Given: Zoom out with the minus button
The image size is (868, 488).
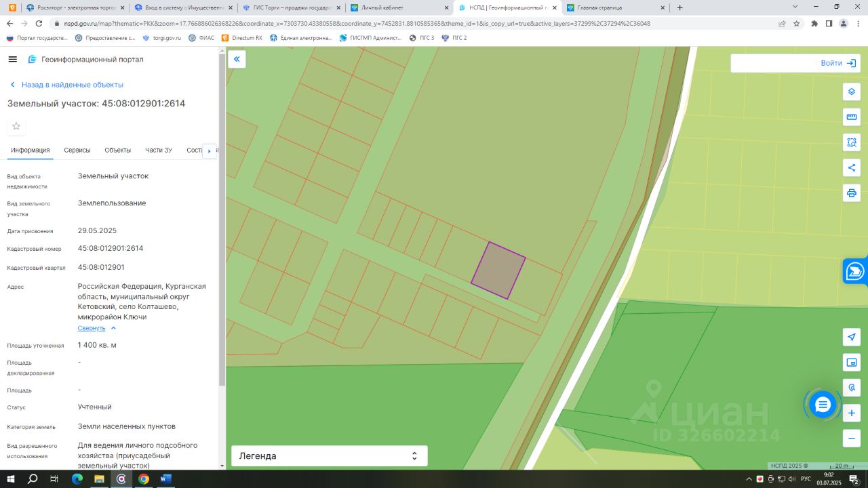Looking at the screenshot, I should (852, 438).
